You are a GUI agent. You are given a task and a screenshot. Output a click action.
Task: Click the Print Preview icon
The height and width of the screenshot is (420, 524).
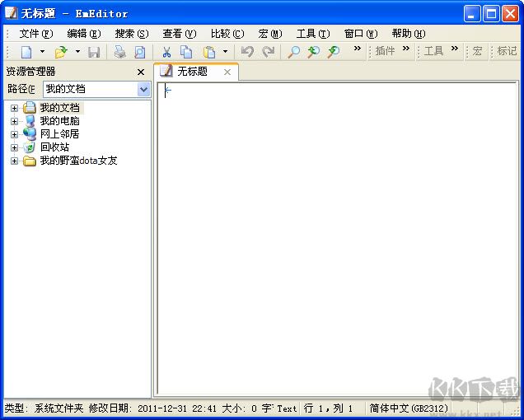coord(140,52)
